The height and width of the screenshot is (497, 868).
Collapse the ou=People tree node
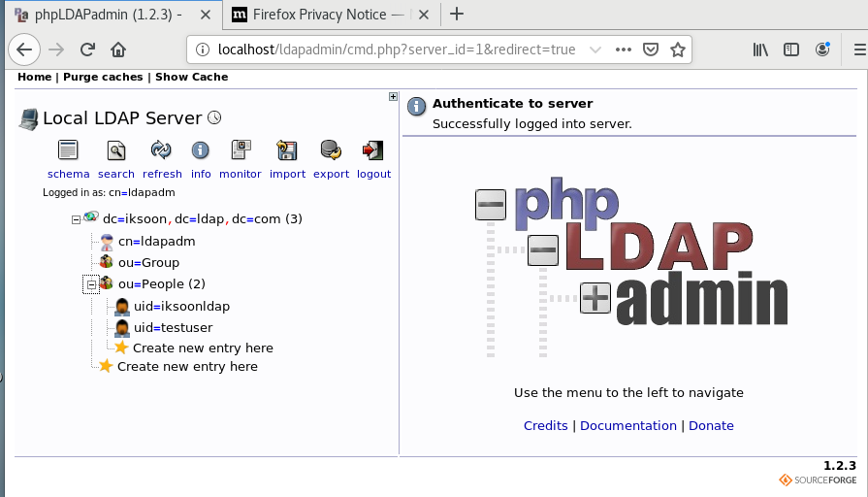click(x=91, y=284)
